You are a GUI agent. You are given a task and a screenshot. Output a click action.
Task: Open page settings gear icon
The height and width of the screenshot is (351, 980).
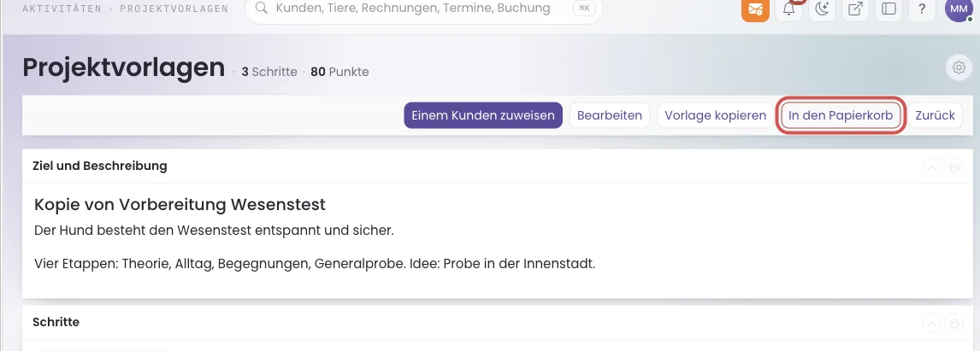[x=959, y=67]
